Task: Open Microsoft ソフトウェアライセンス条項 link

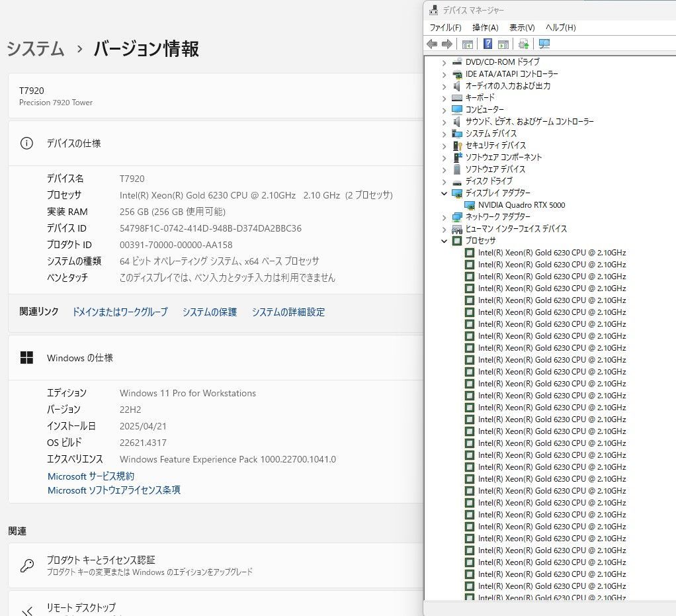Action: [x=114, y=490]
